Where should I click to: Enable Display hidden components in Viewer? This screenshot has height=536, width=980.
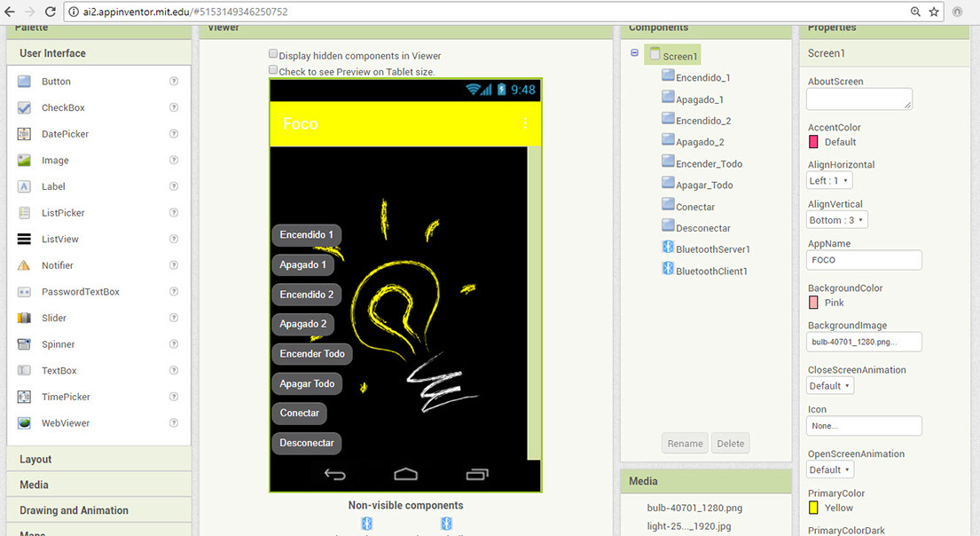click(x=273, y=54)
